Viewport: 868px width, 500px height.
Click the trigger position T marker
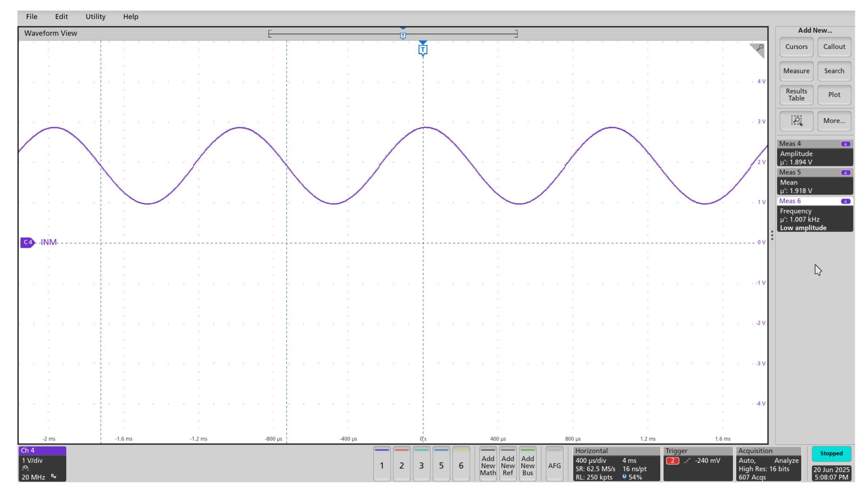(423, 50)
